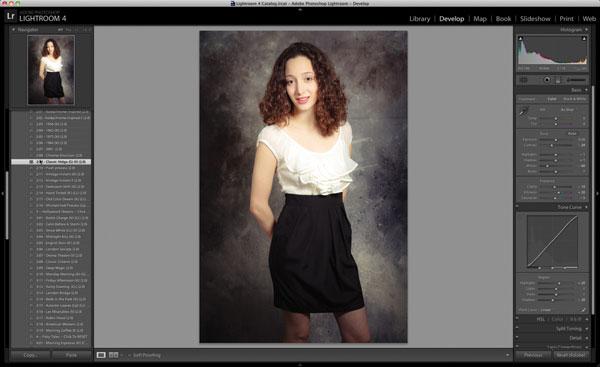Open the white balance As Shot dropdown
The width and height of the screenshot is (600, 367).
[567, 109]
